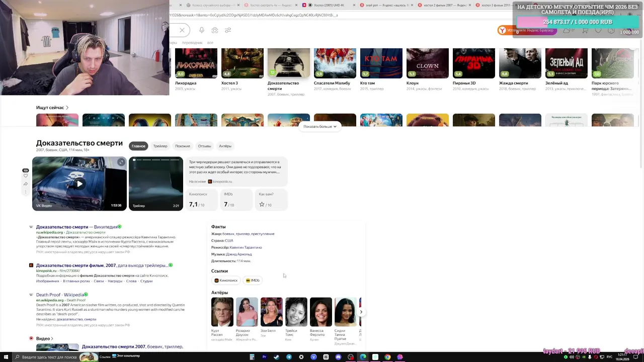Open Зелёный ад movie poster
The image size is (644, 362).
(567, 63)
